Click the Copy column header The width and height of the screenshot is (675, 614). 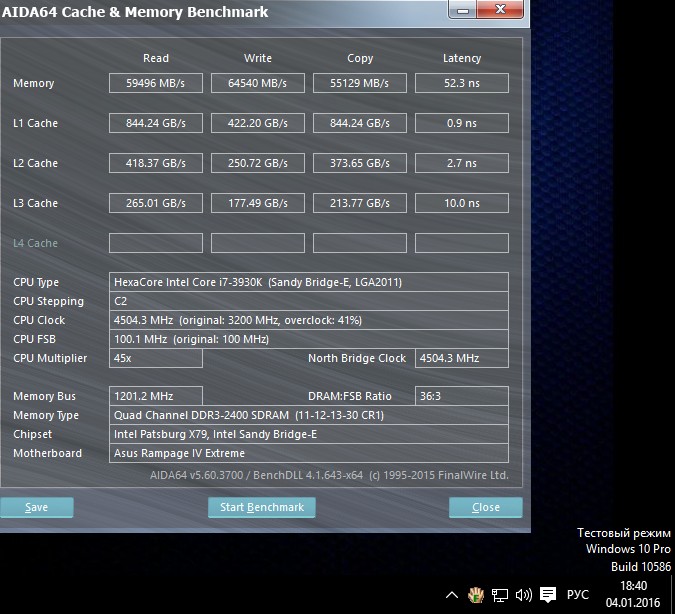[x=360, y=58]
